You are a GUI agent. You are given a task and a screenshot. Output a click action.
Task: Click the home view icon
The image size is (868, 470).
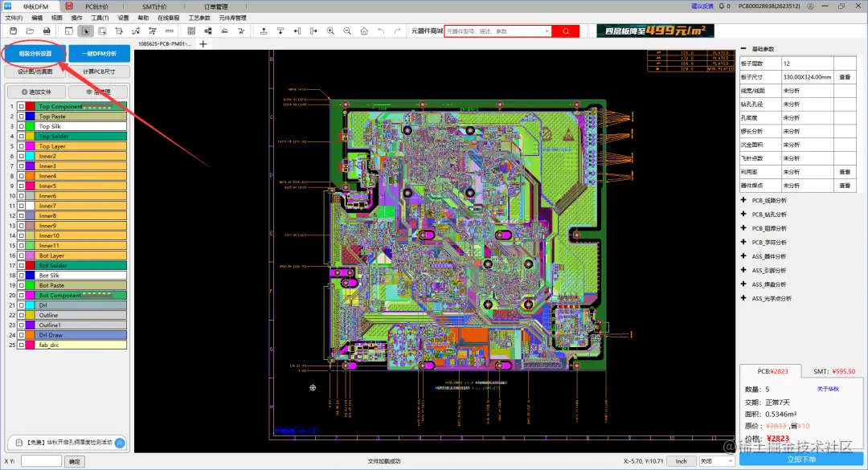(x=364, y=31)
